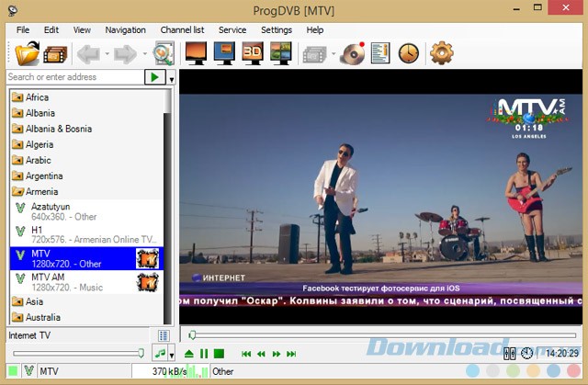Open the Service menu
The width and height of the screenshot is (588, 385).
[232, 29]
